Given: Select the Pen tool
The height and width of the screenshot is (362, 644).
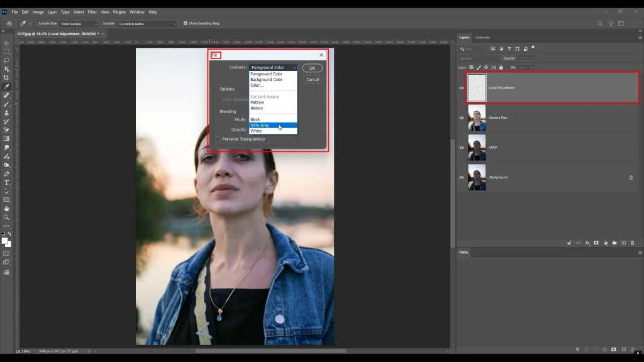Looking at the screenshot, I should tap(6, 173).
